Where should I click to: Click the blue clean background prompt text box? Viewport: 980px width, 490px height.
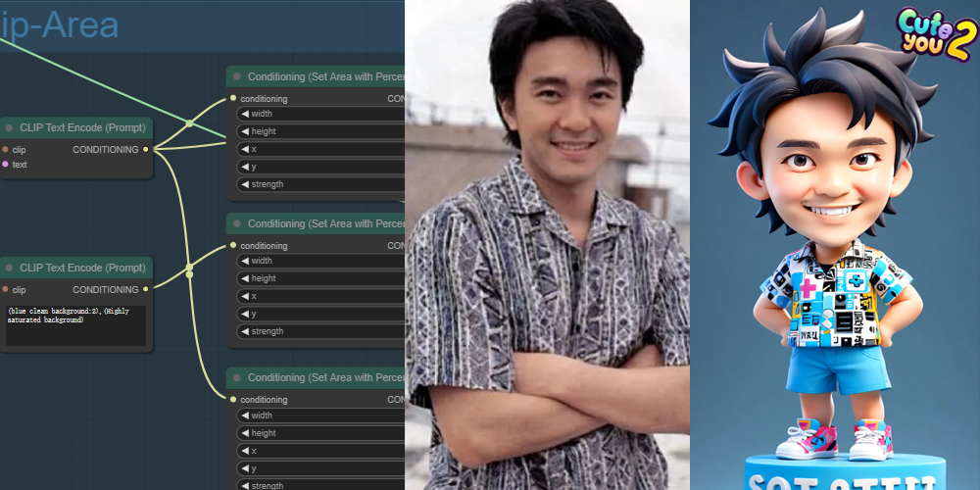pos(75,325)
